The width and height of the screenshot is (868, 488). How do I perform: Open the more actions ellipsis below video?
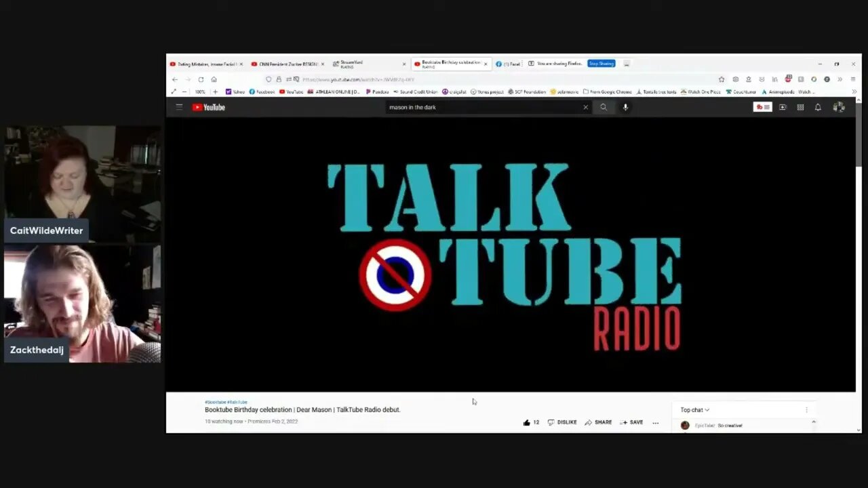tap(655, 422)
